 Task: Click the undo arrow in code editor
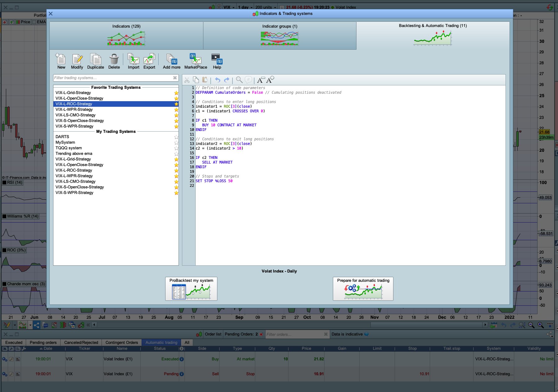pos(218,80)
